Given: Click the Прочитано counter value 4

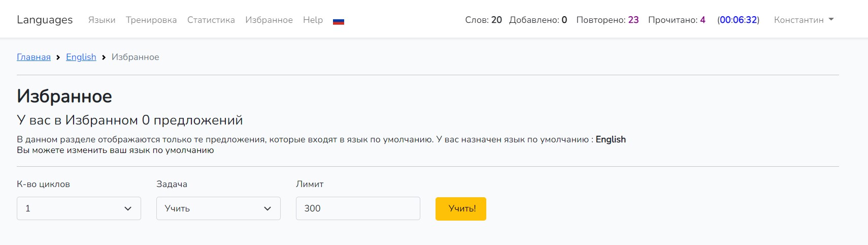Looking at the screenshot, I should click(x=703, y=20).
